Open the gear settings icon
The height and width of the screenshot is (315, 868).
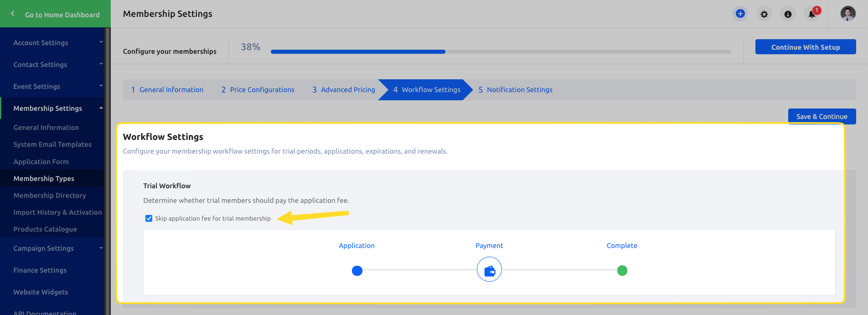764,14
